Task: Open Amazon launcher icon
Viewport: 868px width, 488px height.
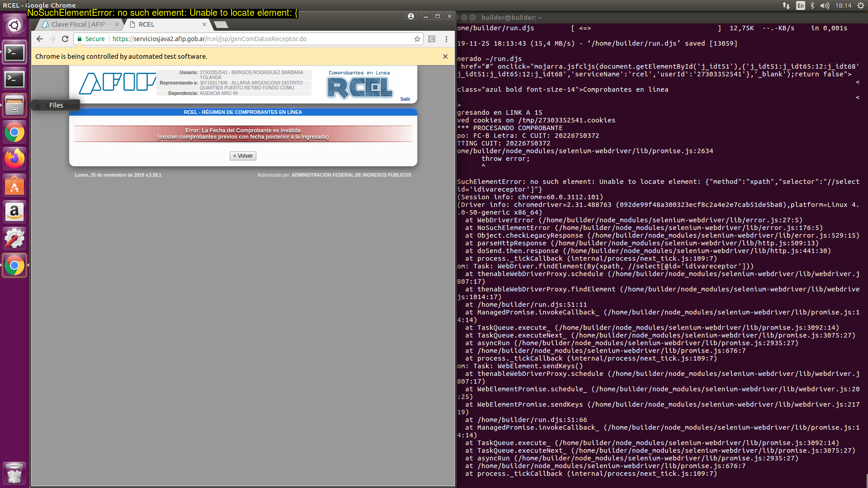Action: (x=14, y=212)
